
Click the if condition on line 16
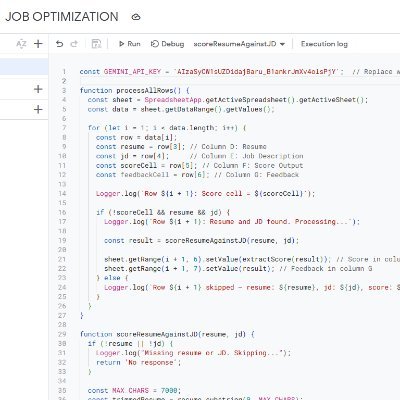[x=163, y=212]
